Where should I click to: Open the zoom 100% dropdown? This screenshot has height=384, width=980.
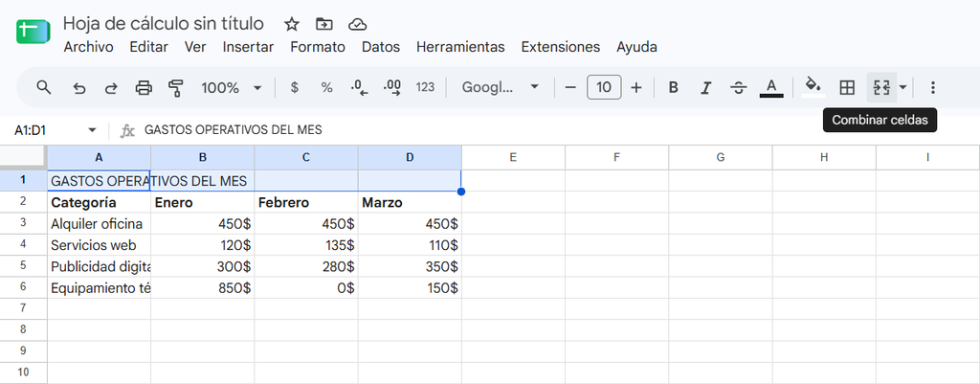(x=231, y=87)
